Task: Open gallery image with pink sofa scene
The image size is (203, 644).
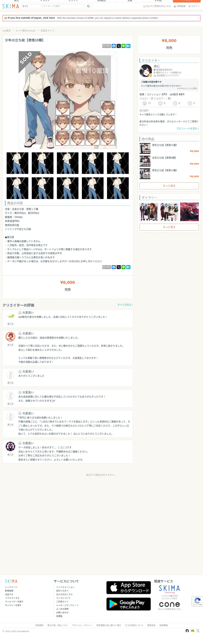Action: (190, 212)
